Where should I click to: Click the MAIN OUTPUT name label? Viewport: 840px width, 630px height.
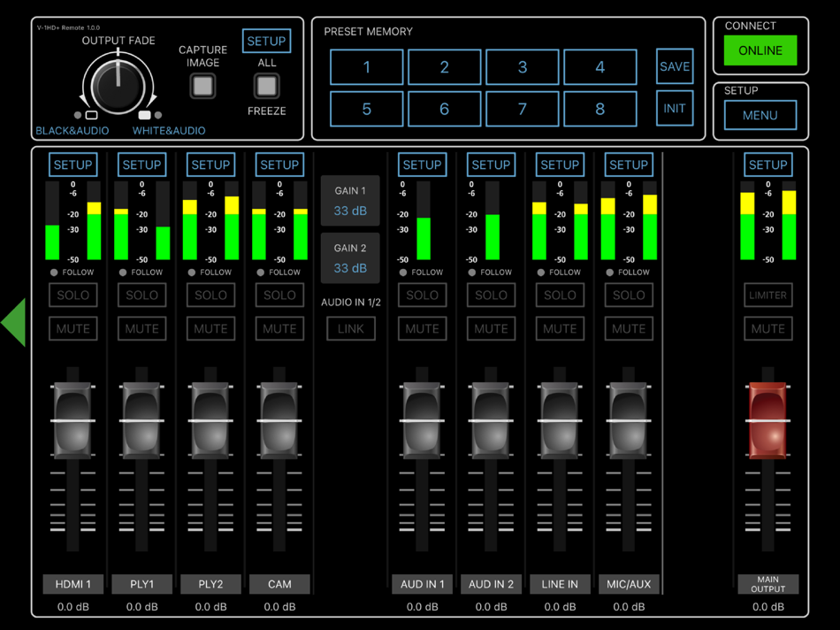tap(768, 584)
